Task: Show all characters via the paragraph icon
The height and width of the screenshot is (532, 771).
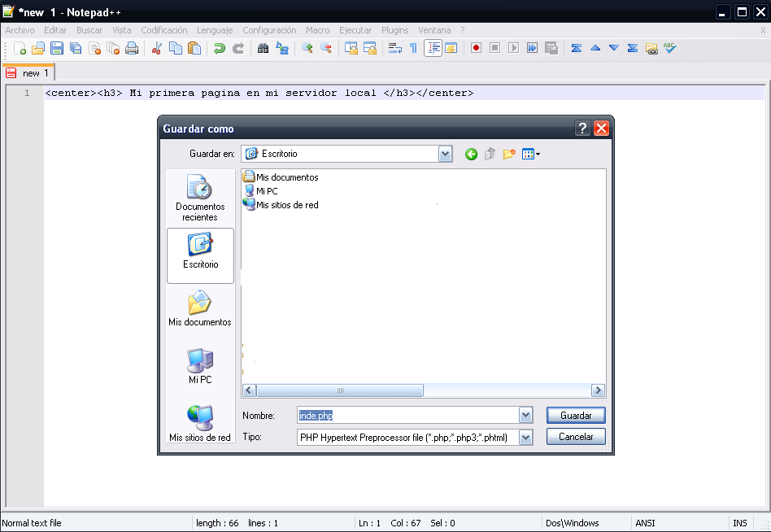Action: click(413, 48)
